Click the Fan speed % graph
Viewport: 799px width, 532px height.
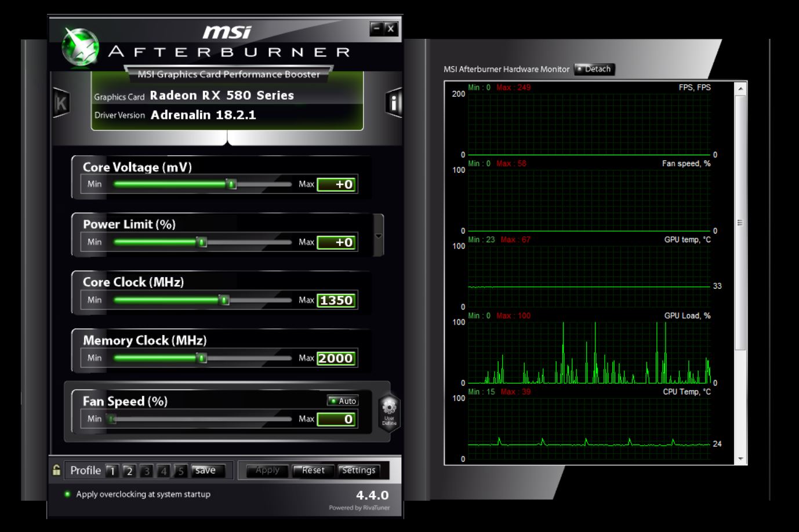point(589,200)
